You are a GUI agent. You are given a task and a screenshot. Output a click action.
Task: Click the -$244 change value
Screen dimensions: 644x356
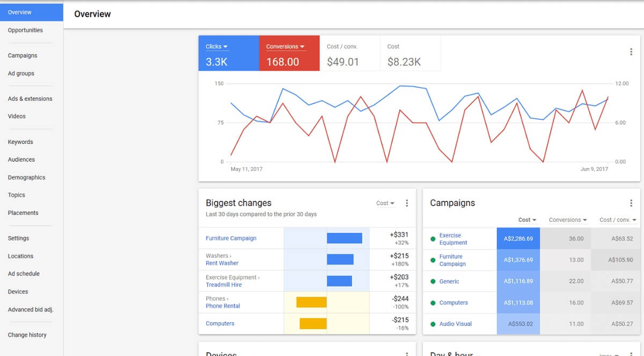[400, 299]
